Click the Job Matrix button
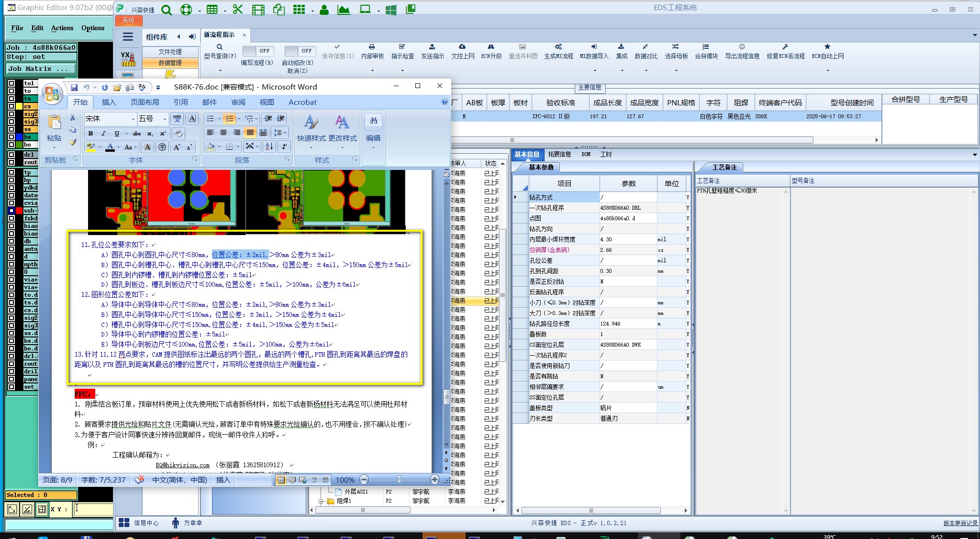The height and width of the screenshot is (539, 980). [40, 68]
